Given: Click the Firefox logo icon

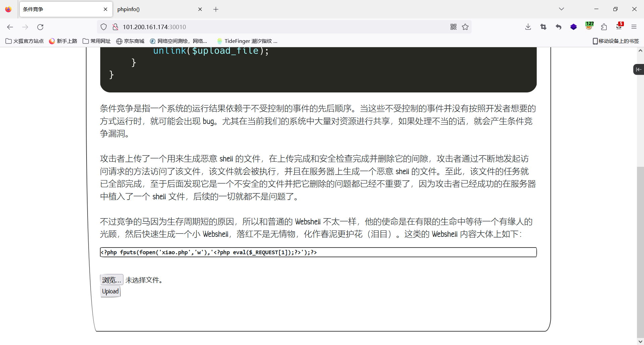Looking at the screenshot, I should 8,9.
